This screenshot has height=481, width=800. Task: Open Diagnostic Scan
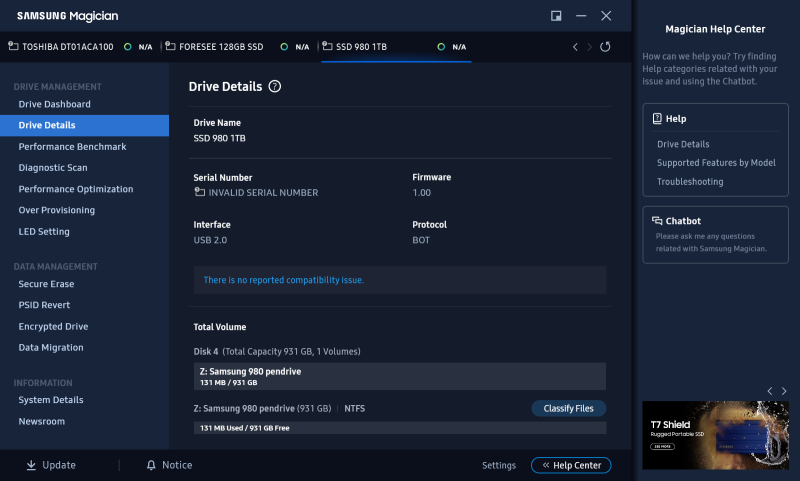coord(53,168)
